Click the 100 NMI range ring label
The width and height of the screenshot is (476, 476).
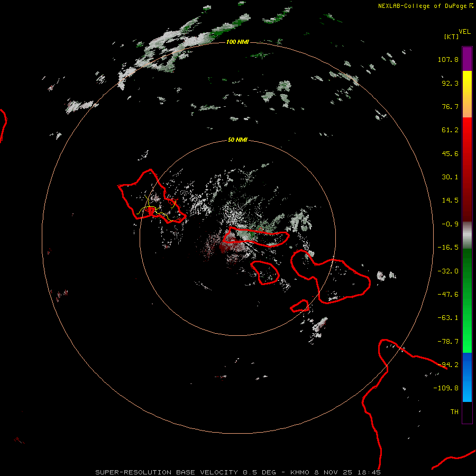tap(237, 42)
